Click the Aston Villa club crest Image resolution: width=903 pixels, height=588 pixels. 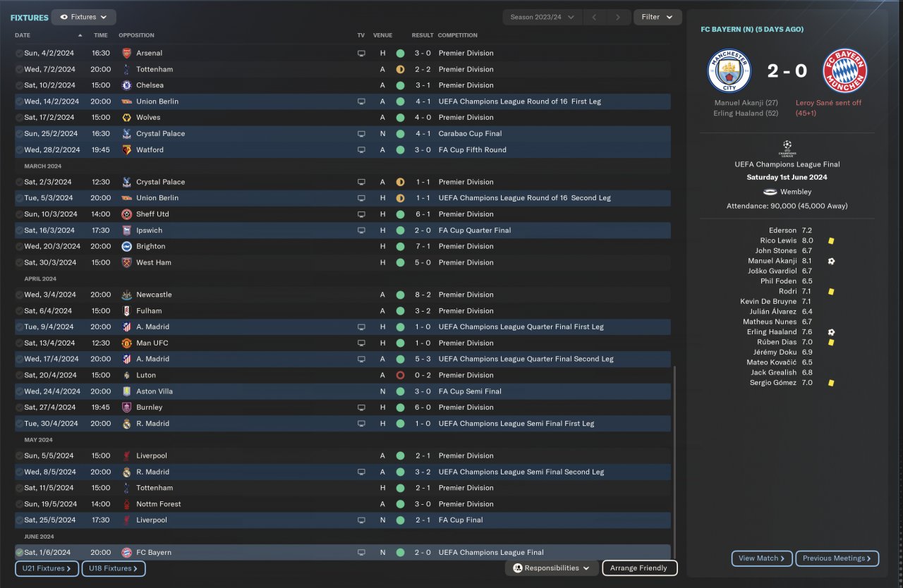(x=126, y=391)
